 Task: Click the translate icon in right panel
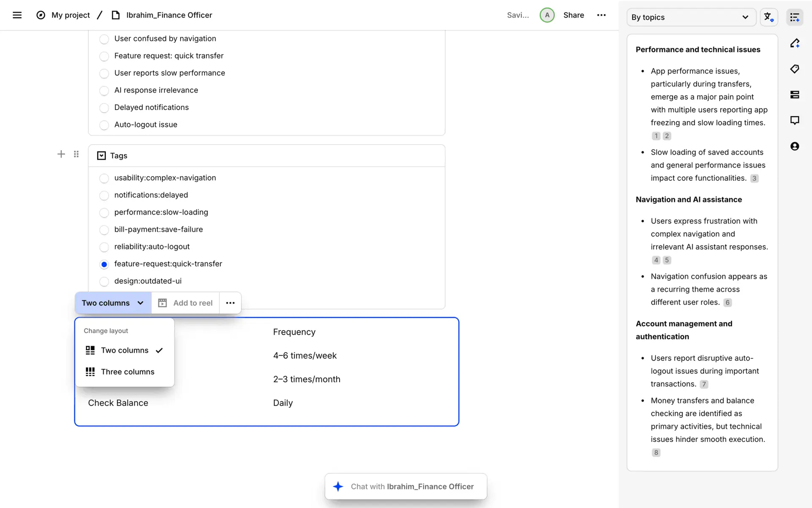coord(768,17)
